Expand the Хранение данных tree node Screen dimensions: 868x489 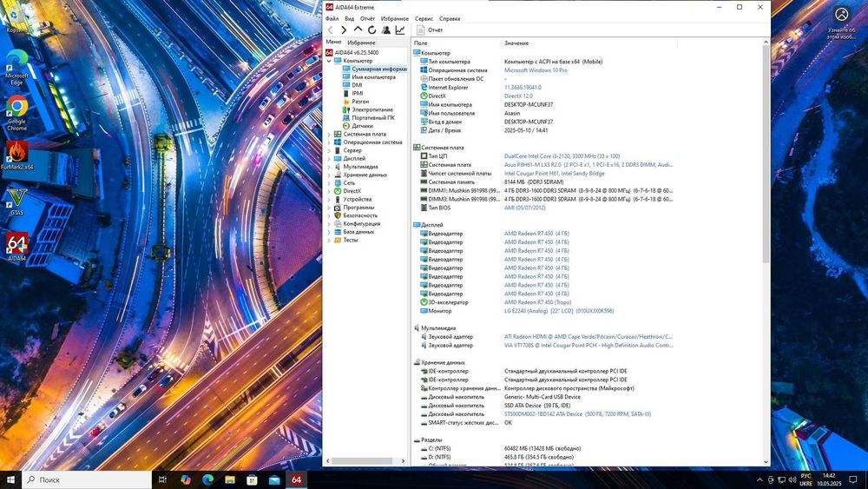point(329,175)
